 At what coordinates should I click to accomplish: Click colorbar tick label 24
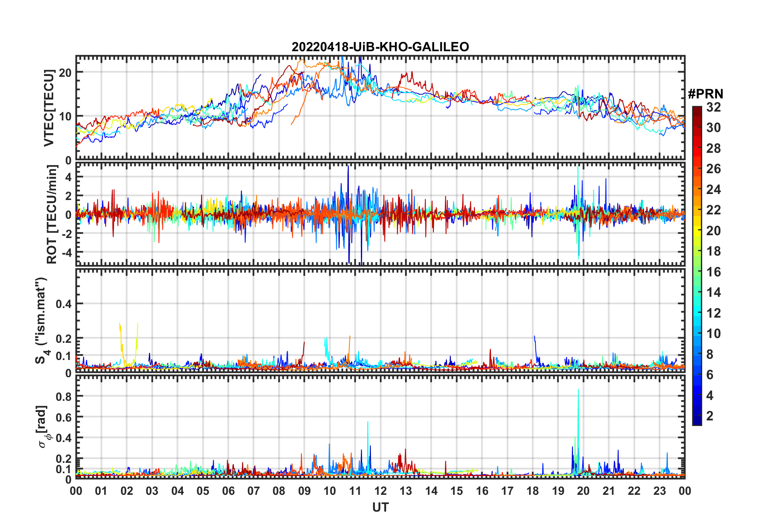point(713,190)
